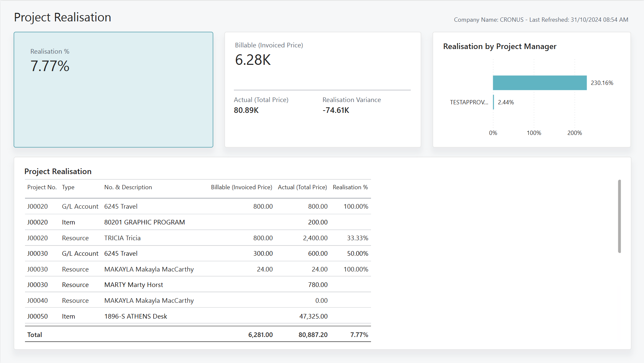Select the TESTAPPROV... 2.44% bar

click(493, 102)
